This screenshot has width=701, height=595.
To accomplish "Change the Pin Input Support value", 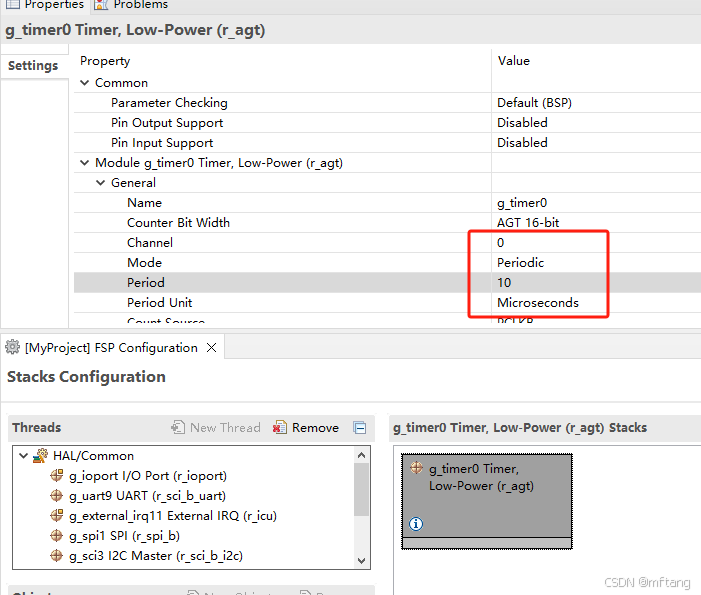I will click(522, 143).
